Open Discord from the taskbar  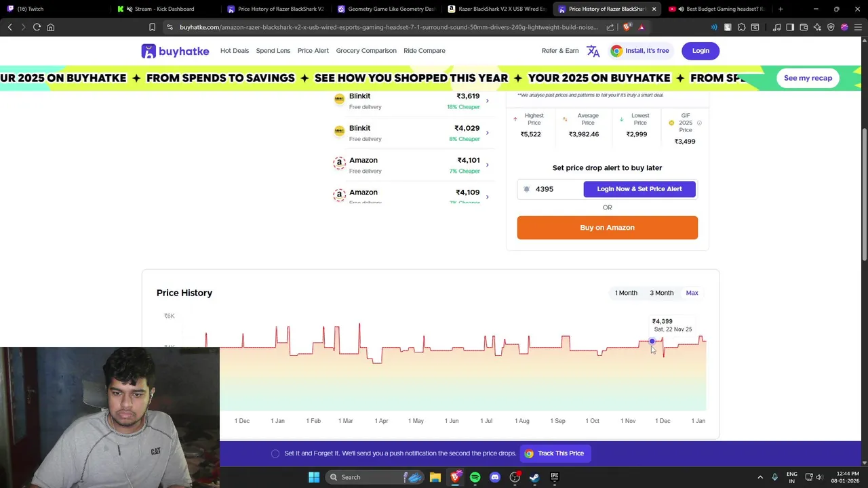[x=495, y=477]
